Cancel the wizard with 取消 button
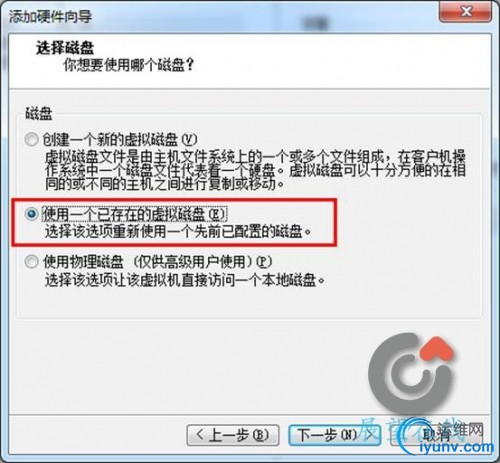 point(437,435)
